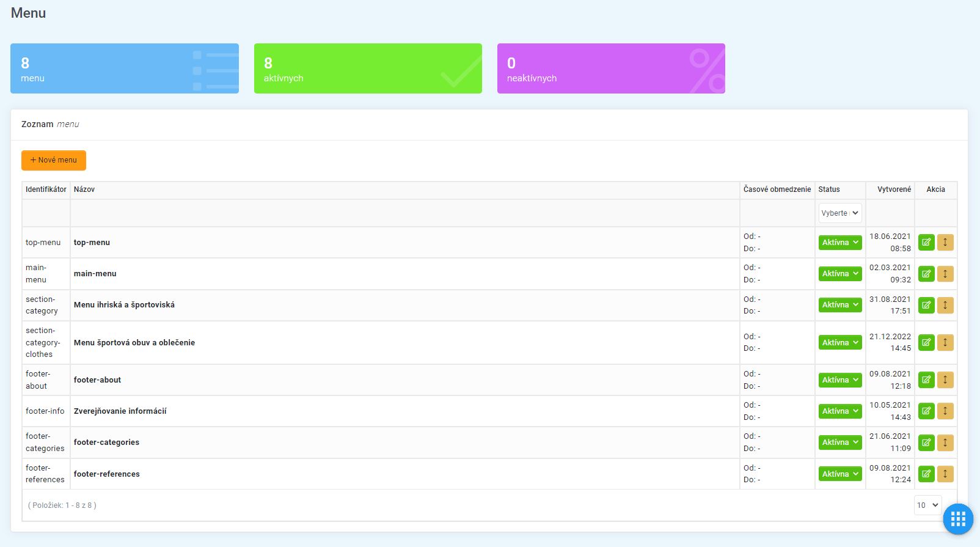Click the main-menu name link
This screenshot has width=980, height=547.
[x=95, y=274]
